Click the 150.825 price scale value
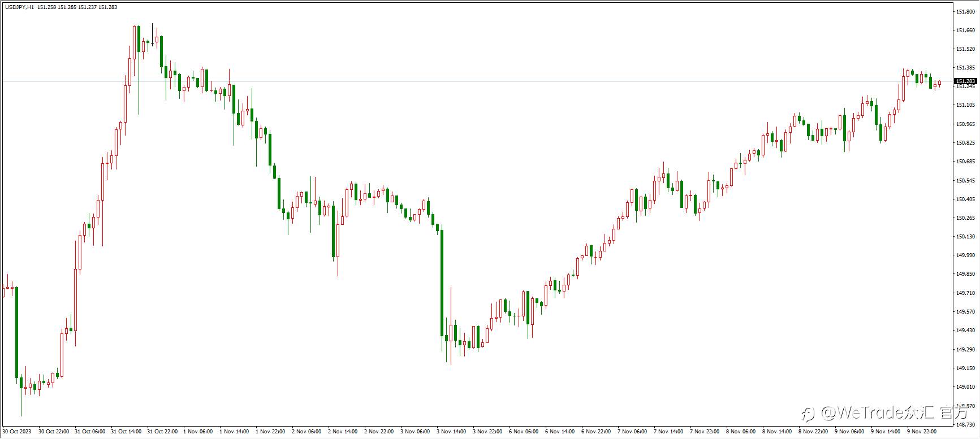 coord(965,143)
